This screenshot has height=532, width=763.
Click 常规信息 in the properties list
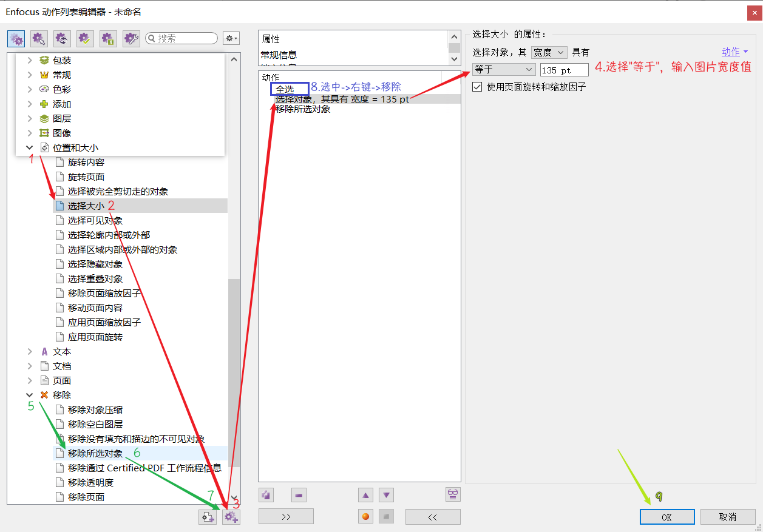point(279,55)
